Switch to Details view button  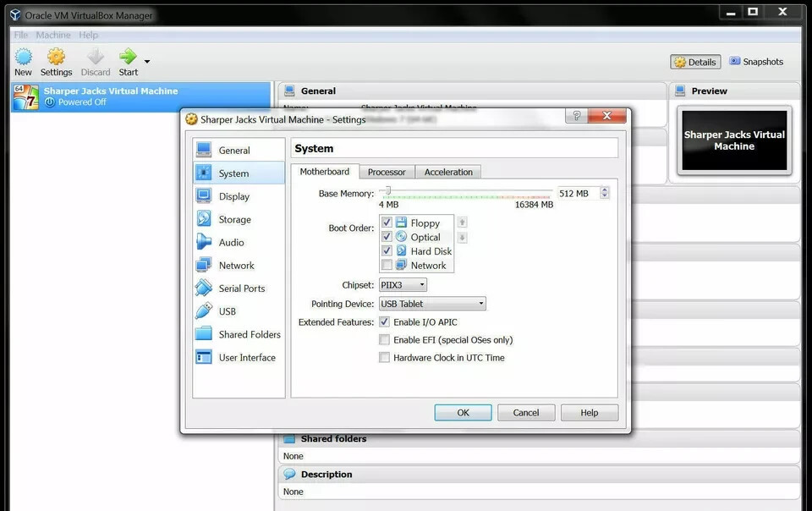(x=695, y=62)
